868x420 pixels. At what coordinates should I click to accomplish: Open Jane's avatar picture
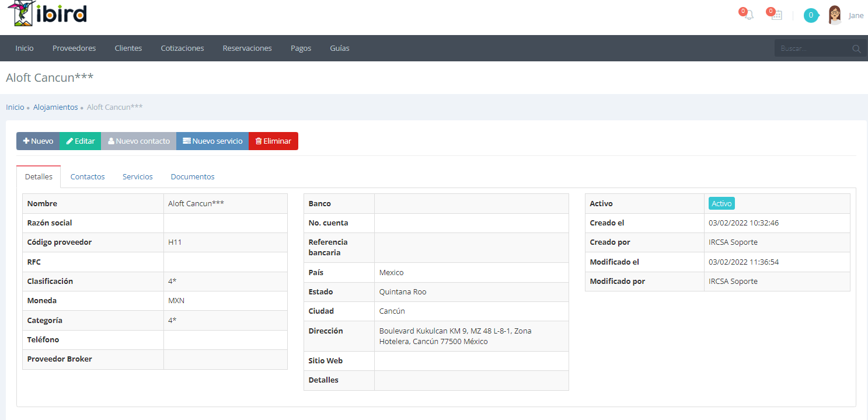tap(835, 15)
